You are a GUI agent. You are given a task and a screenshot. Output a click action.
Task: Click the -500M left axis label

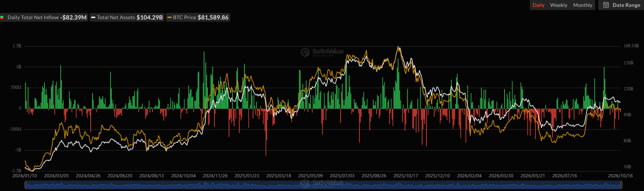(x=16, y=129)
